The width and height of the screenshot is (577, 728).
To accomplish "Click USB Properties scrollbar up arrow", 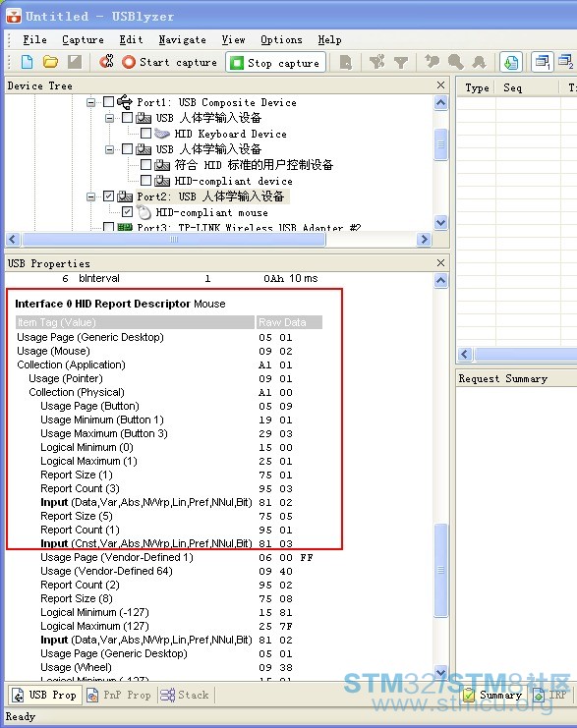I will 441,280.
